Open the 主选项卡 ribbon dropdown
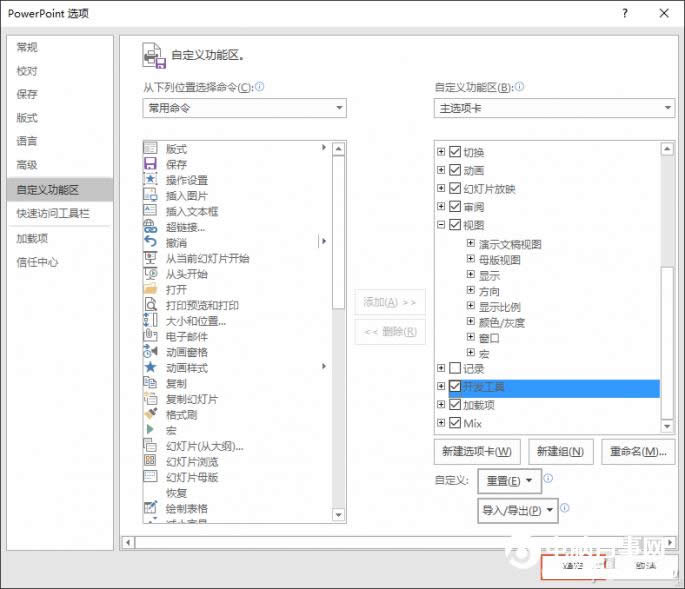Viewport: 685px width, 589px height. [554, 108]
